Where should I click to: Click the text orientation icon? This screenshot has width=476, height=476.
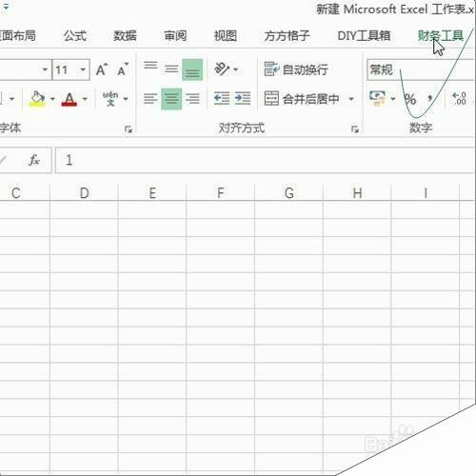222,69
